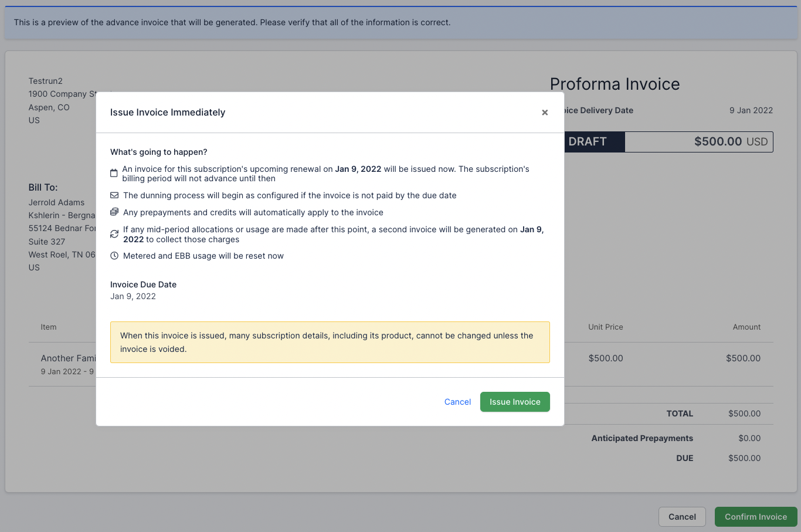This screenshot has height=532, width=801.
Task: Click the envelope icon beside dunning process
Action: pos(114,195)
